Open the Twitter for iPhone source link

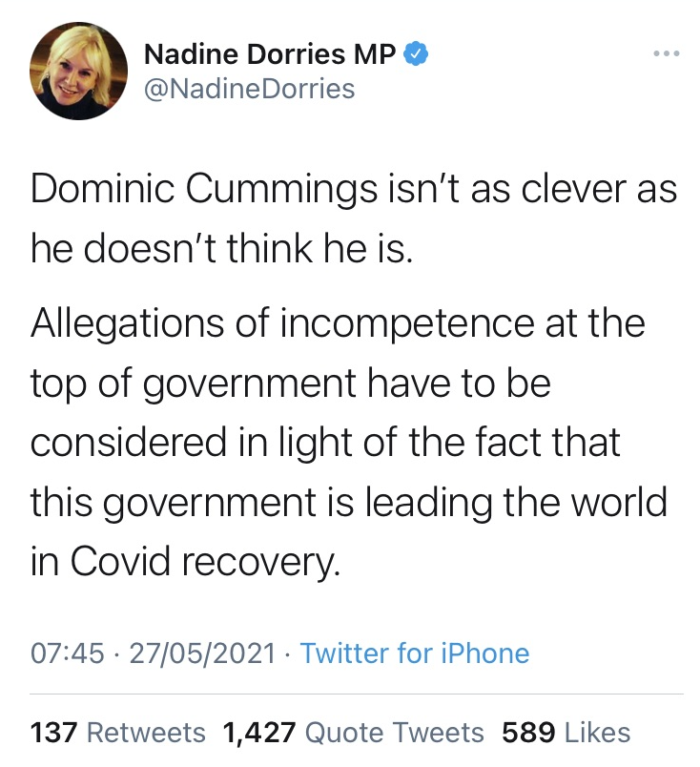click(415, 653)
